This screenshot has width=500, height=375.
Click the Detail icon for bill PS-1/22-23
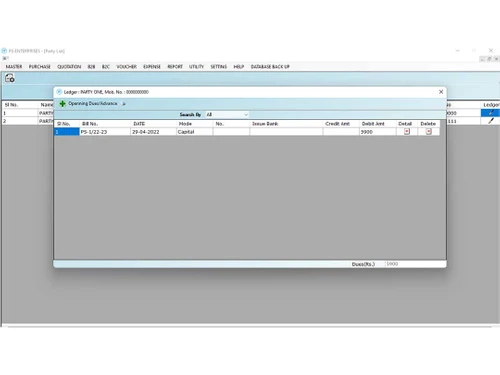[x=407, y=132]
